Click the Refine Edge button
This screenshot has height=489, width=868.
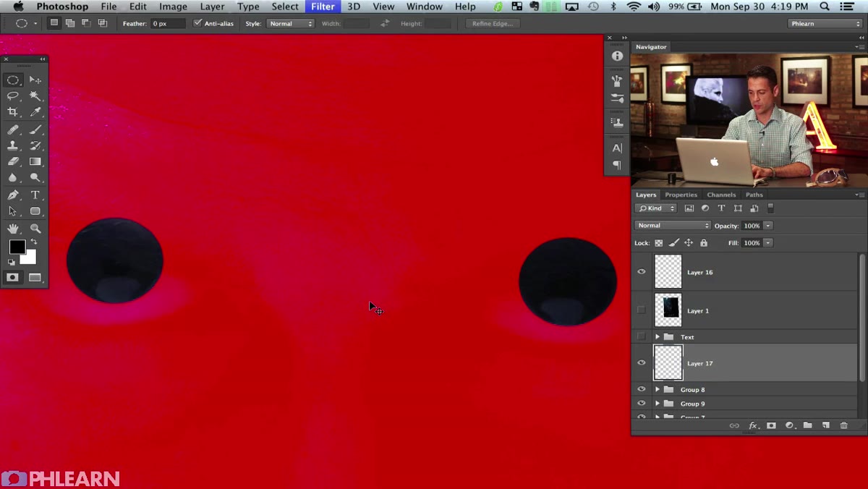492,23
